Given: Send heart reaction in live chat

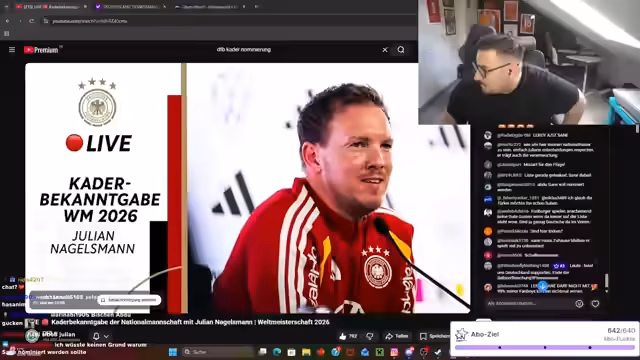Looking at the screenshot, I should point(595,304).
